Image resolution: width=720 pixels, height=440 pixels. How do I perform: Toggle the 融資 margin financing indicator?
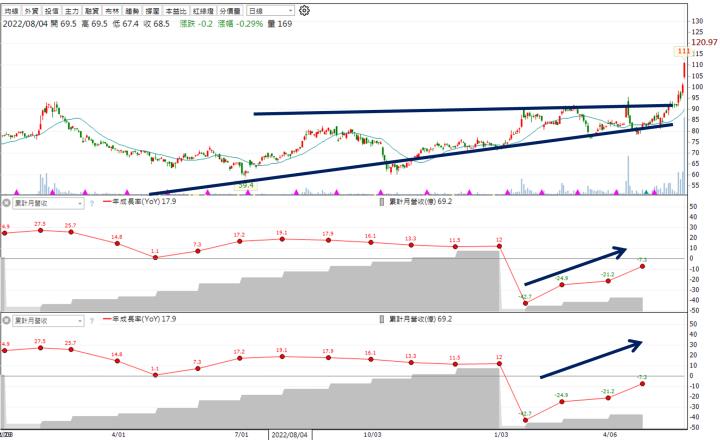[x=92, y=11]
